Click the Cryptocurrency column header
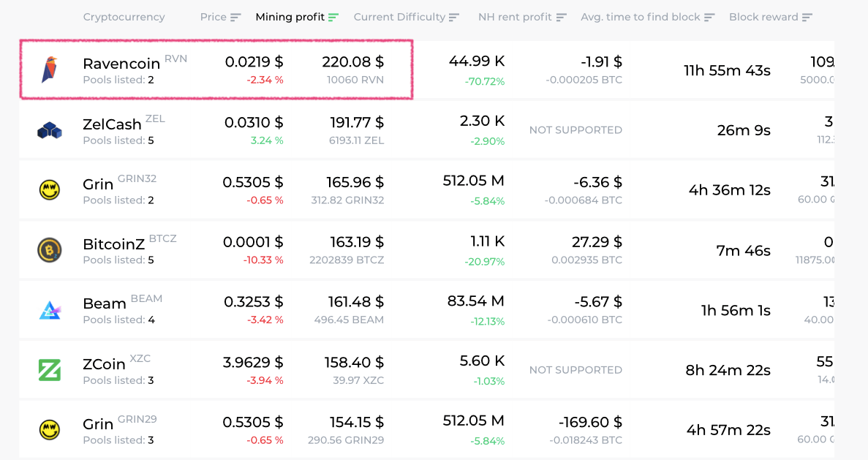 click(x=124, y=17)
